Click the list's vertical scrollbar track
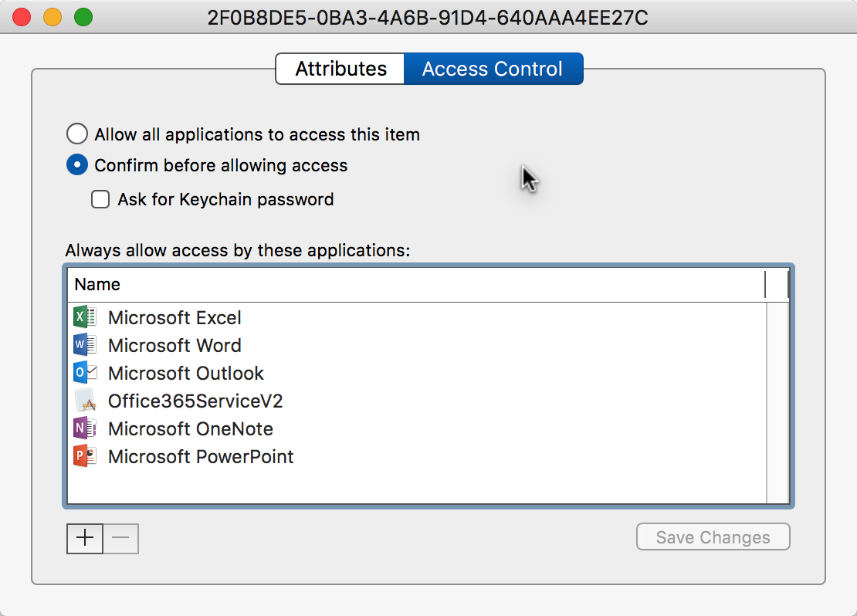The width and height of the screenshot is (857, 616). point(777,401)
